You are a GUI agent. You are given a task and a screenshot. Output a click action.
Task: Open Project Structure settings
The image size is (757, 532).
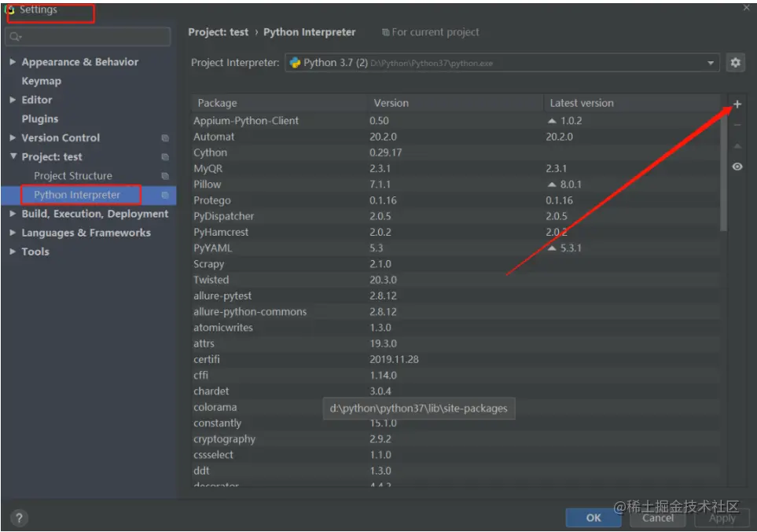click(73, 176)
